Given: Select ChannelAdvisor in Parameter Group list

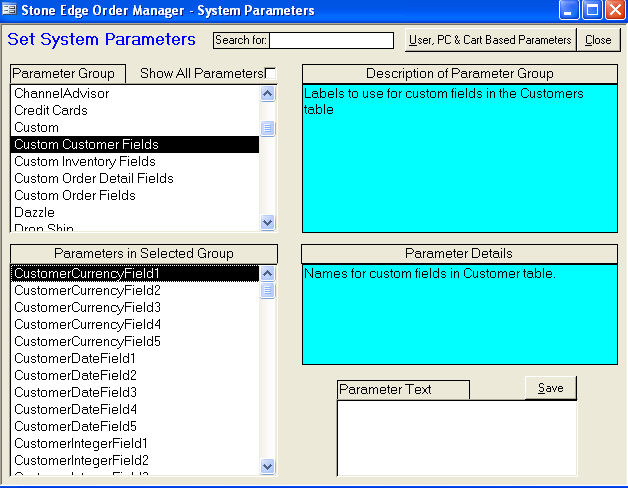Looking at the screenshot, I should pos(135,93).
